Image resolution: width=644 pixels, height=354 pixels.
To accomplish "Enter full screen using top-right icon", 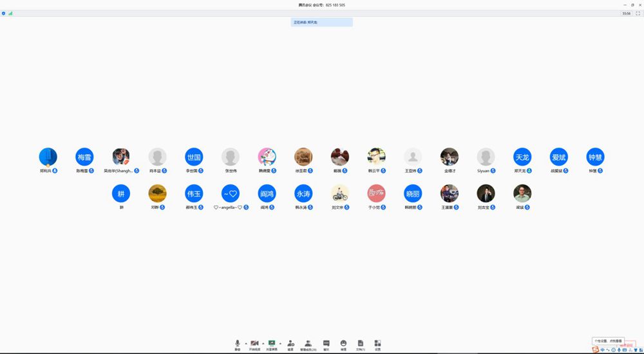I will tap(638, 13).
